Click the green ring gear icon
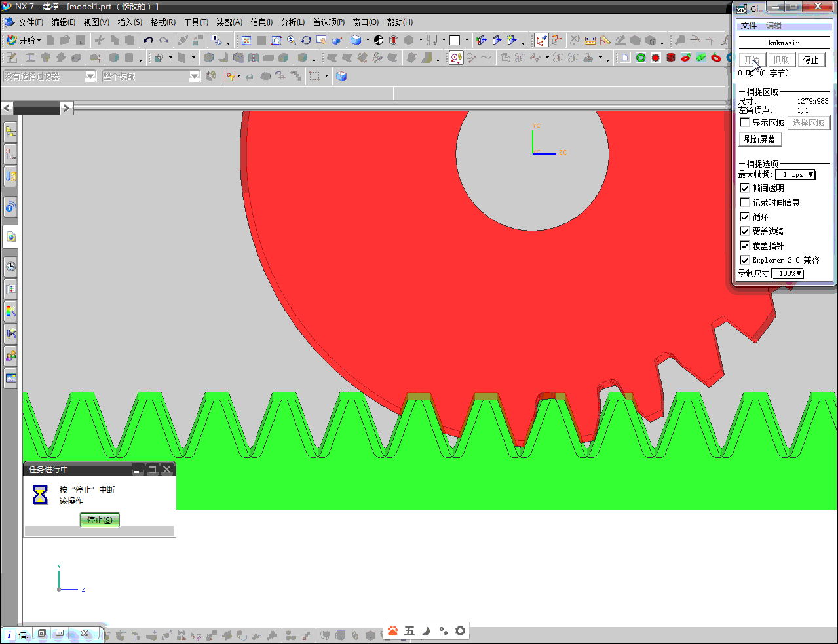This screenshot has height=644, width=838. click(641, 58)
